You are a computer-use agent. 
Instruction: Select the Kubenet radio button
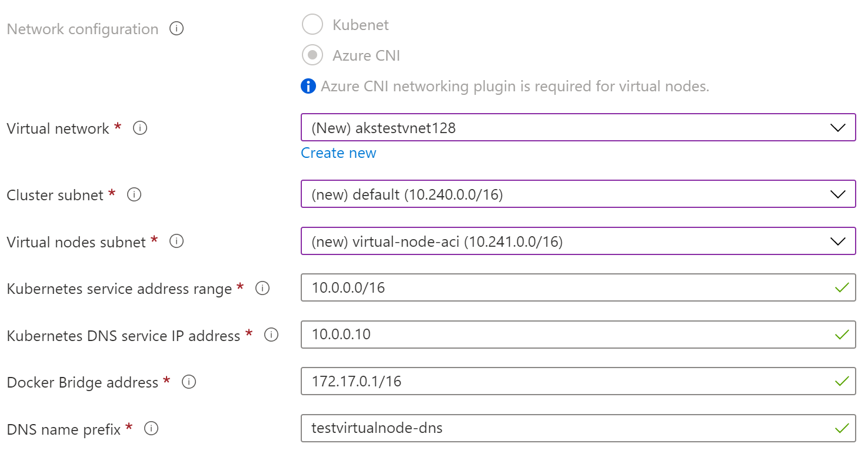click(312, 25)
